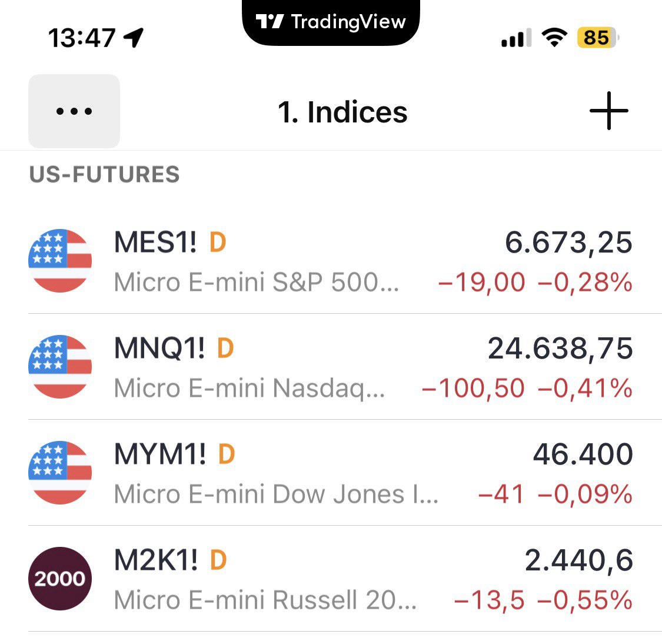This screenshot has width=662, height=644.
Task: Tap the orange D badge next to MYM1!
Action: 227,454
